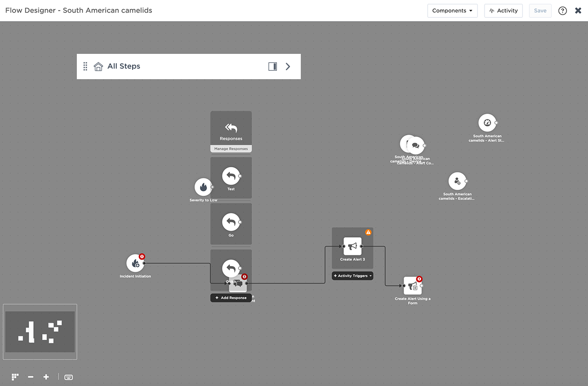Click Manage Responses link
This screenshot has width=588, height=386.
231,149
